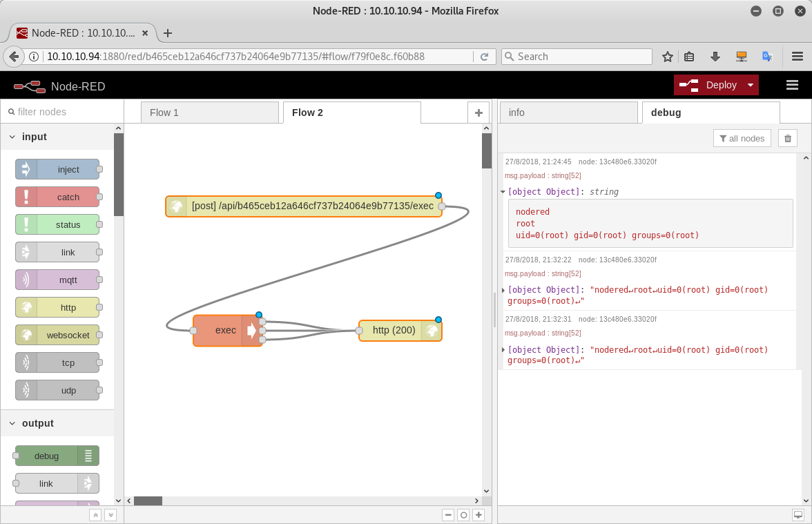The width and height of the screenshot is (812, 524).
Task: Select the tcp input node
Action: click(57, 362)
